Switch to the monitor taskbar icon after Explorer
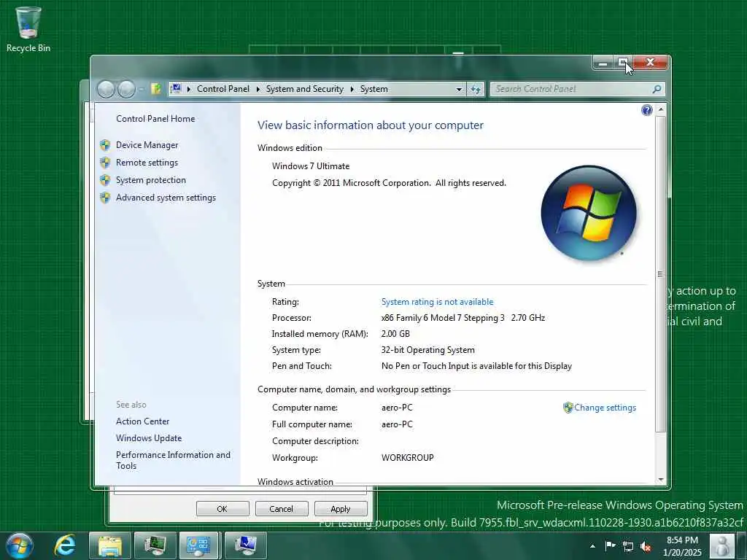Viewport: 747px width, 560px height. (x=155, y=545)
